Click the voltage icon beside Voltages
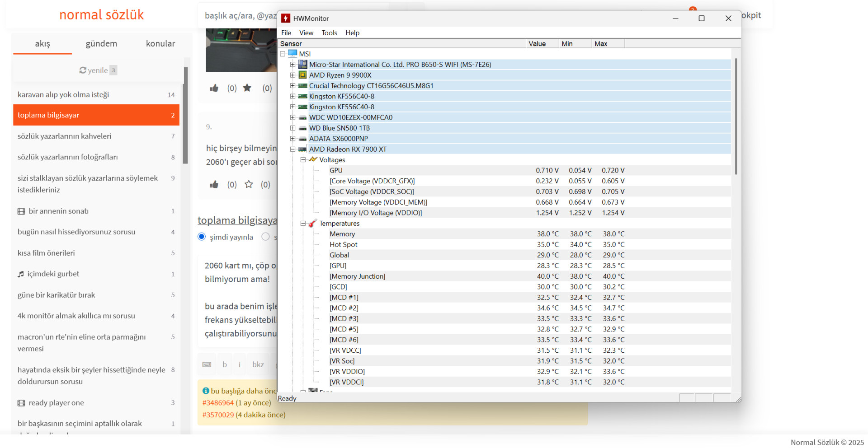 click(x=312, y=160)
